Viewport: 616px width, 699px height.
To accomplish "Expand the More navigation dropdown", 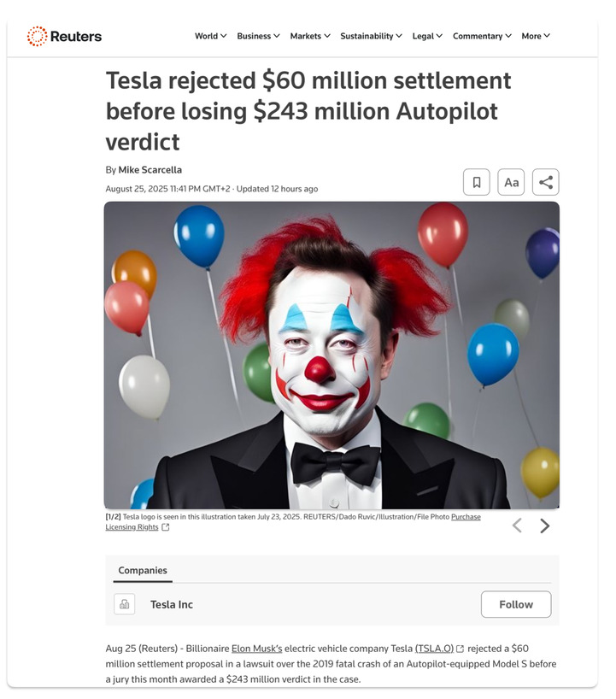I will click(x=535, y=36).
